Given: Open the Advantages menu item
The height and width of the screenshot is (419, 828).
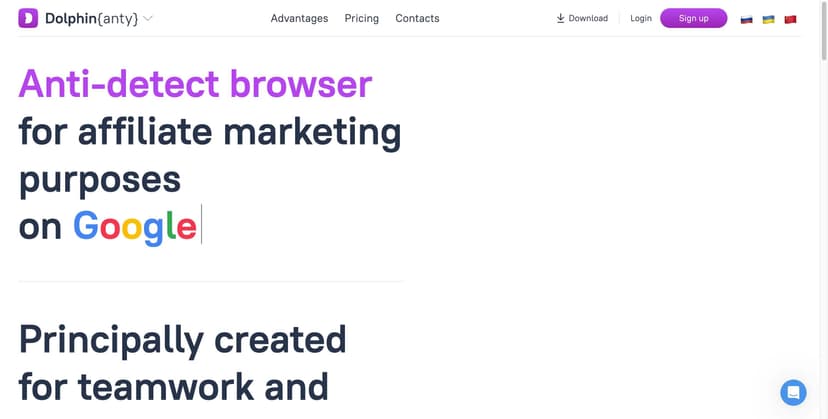Looking at the screenshot, I should click(x=299, y=18).
